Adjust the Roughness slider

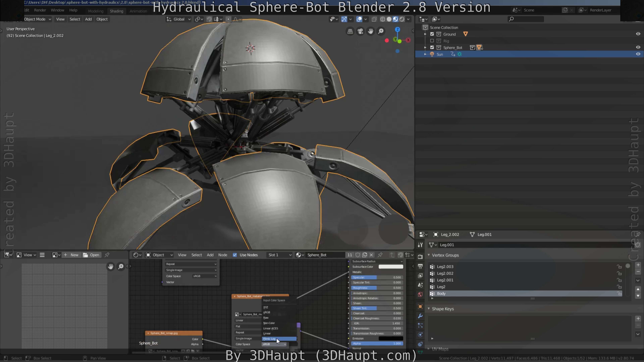(x=377, y=288)
